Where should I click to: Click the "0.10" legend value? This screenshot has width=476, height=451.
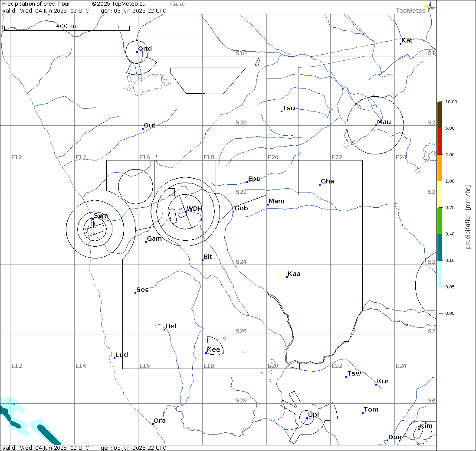point(450,261)
